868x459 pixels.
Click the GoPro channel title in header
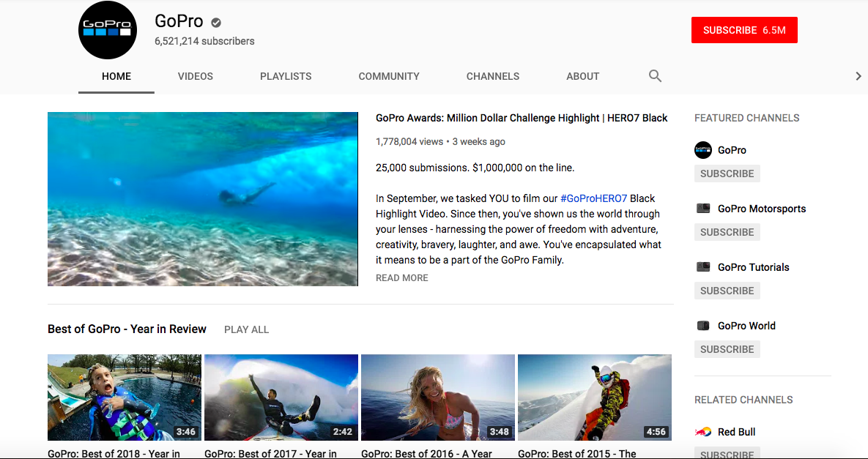179,21
